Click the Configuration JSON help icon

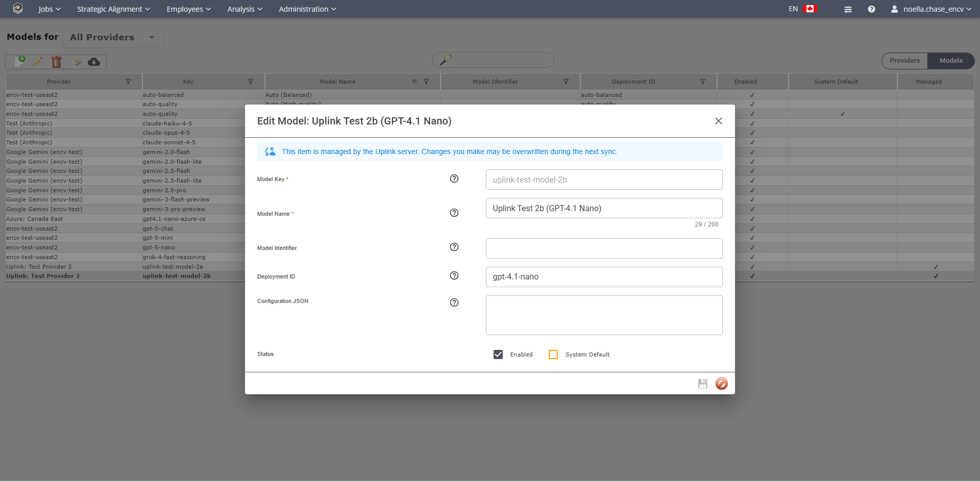(454, 302)
